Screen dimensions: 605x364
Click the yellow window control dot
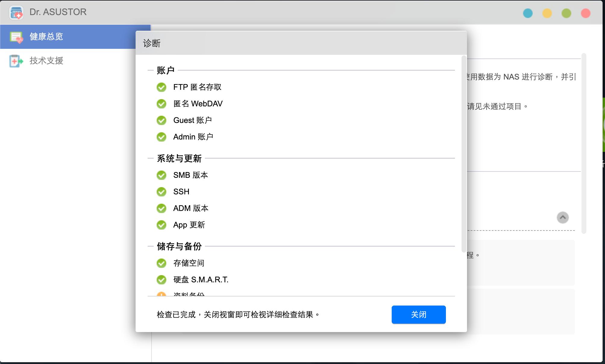tap(547, 13)
